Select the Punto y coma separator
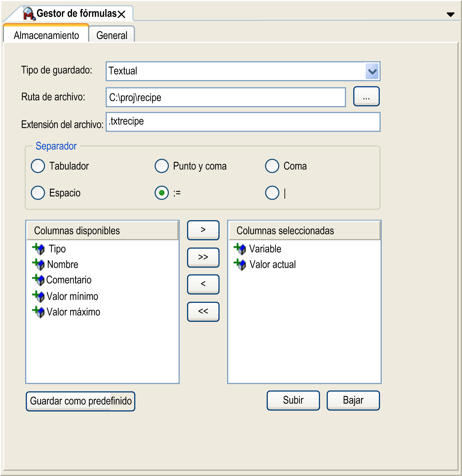 point(162,166)
